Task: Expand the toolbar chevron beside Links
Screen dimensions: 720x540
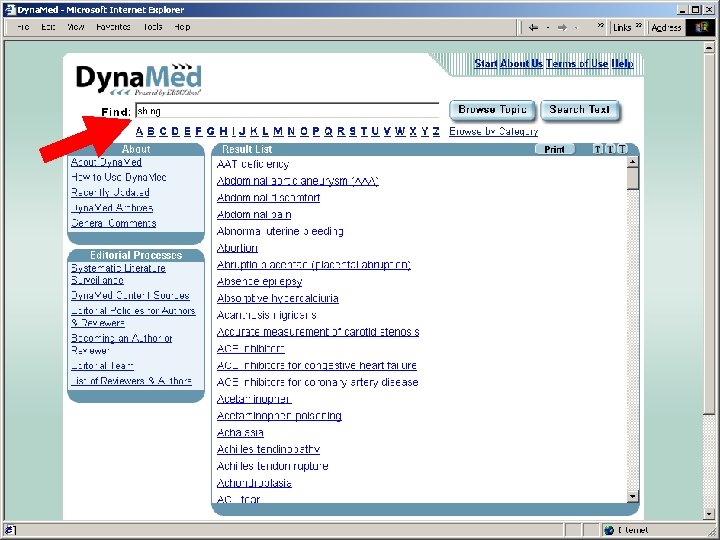Action: [639, 26]
